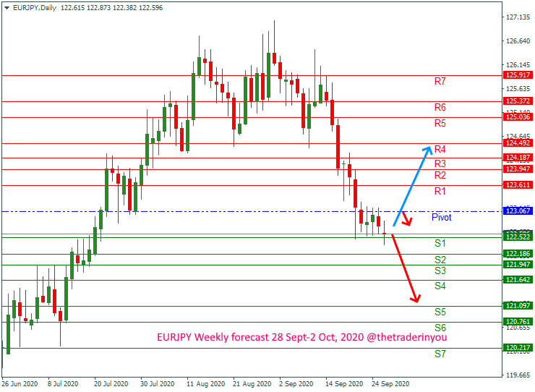The image size is (535, 392).
Task: Select the blue 123.067 pivot price tag
Action: tap(518, 211)
